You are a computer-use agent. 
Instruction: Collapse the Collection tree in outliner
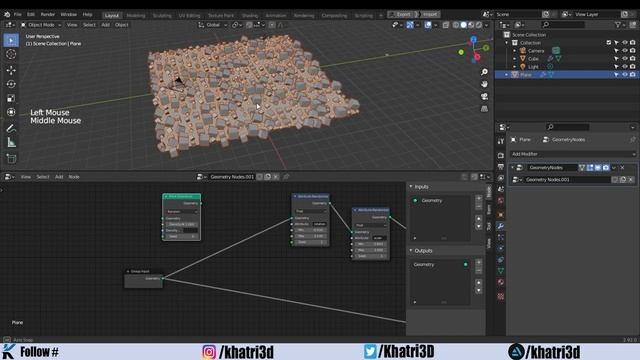click(x=507, y=43)
